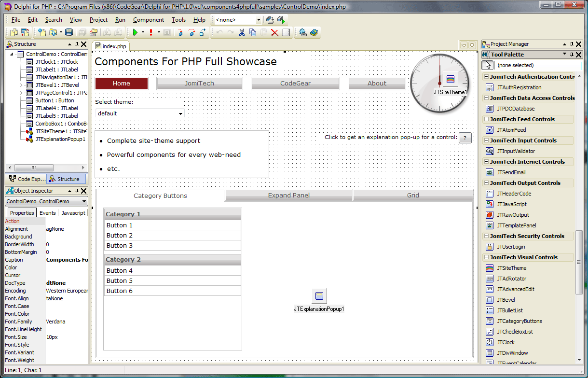Click the JomiTech navigation button
The image size is (588, 378).
(x=199, y=84)
